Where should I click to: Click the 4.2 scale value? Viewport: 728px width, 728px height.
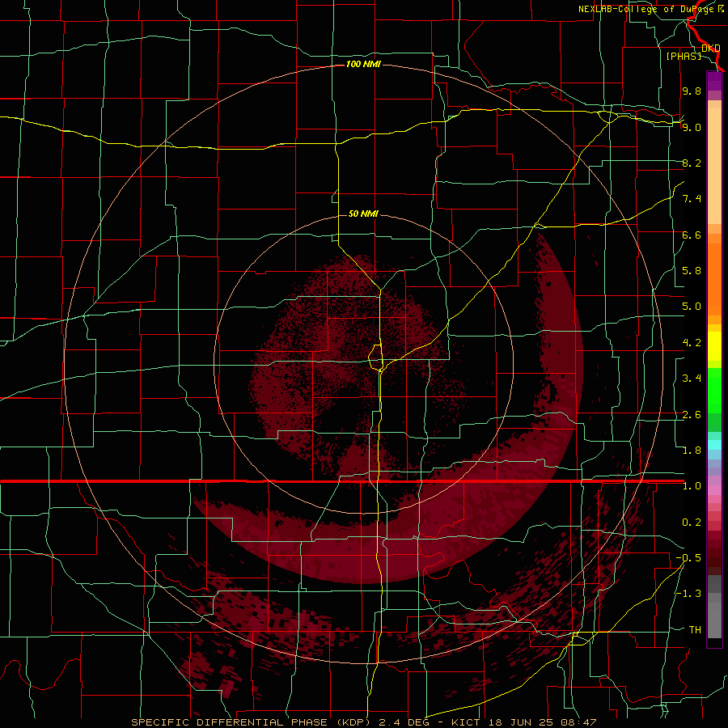click(x=692, y=343)
